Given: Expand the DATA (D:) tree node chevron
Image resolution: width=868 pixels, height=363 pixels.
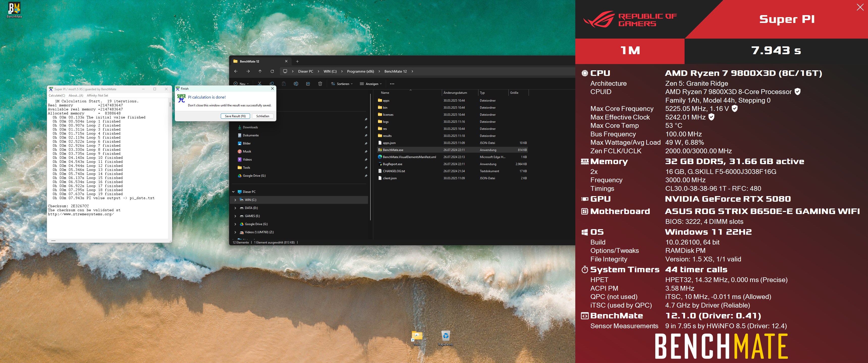Looking at the screenshot, I should 235,208.
